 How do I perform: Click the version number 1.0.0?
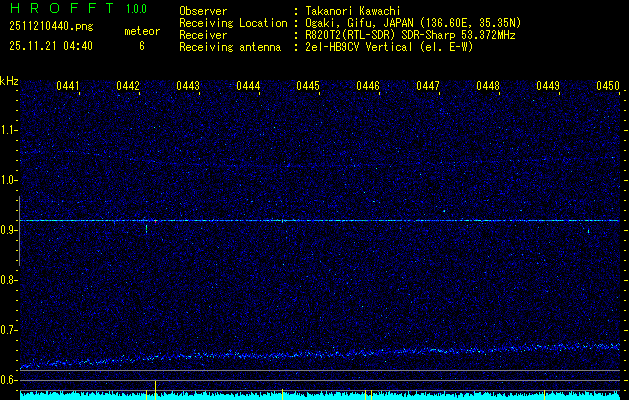tap(135, 9)
